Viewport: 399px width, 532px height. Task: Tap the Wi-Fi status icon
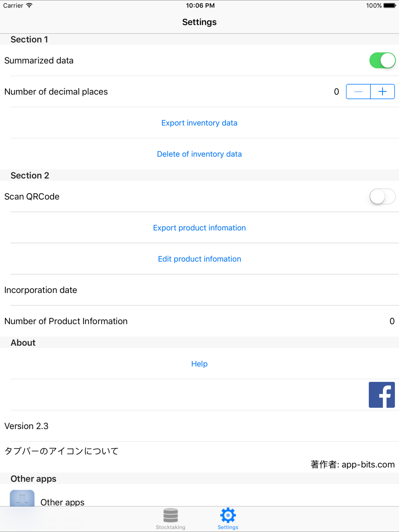[x=29, y=5]
